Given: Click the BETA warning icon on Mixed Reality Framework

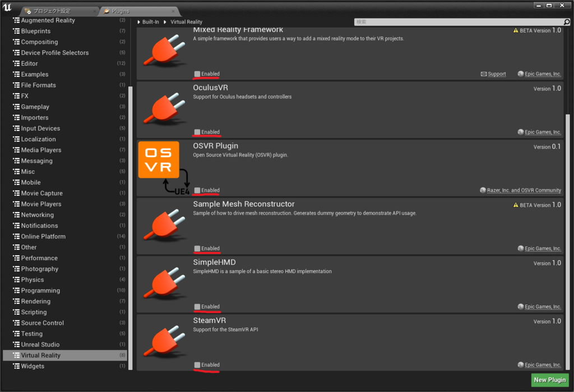Looking at the screenshot, I should click(516, 31).
